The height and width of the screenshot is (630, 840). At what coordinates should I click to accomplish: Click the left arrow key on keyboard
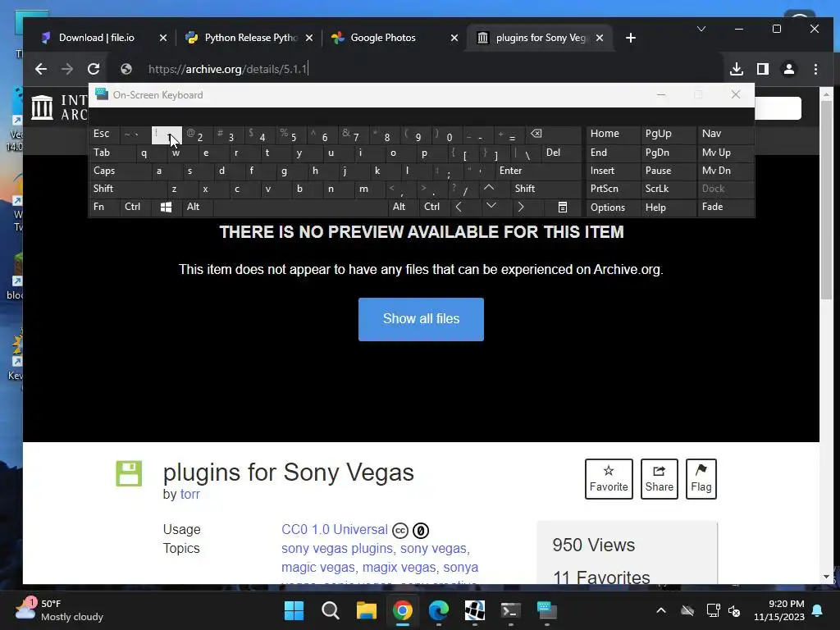pyautogui.click(x=459, y=207)
